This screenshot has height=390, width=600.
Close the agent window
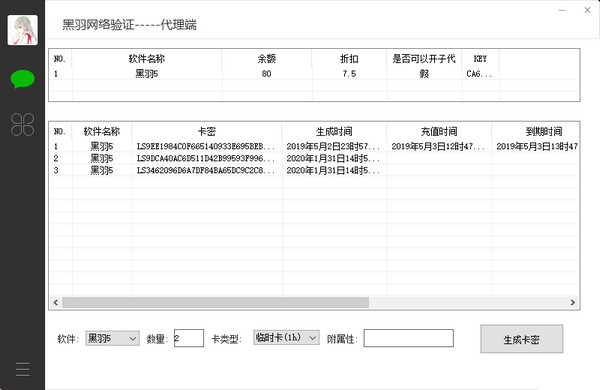coord(587,10)
